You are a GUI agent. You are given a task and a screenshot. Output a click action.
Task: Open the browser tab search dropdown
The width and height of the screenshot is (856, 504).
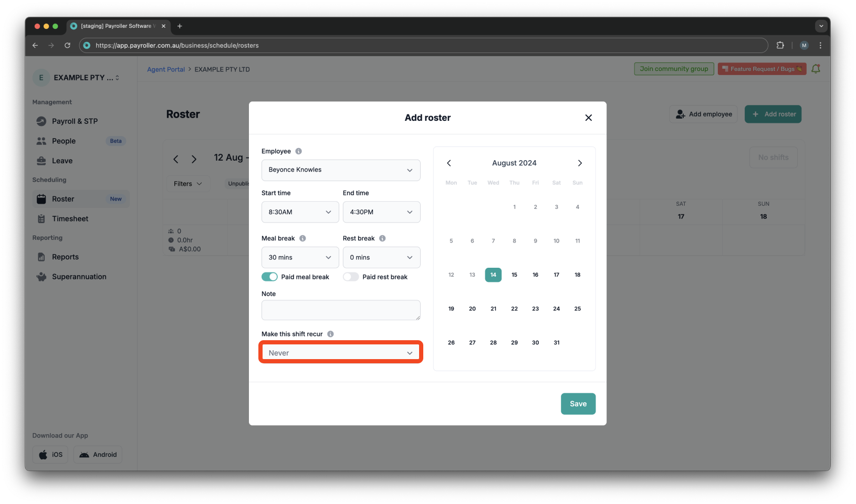[x=821, y=26]
